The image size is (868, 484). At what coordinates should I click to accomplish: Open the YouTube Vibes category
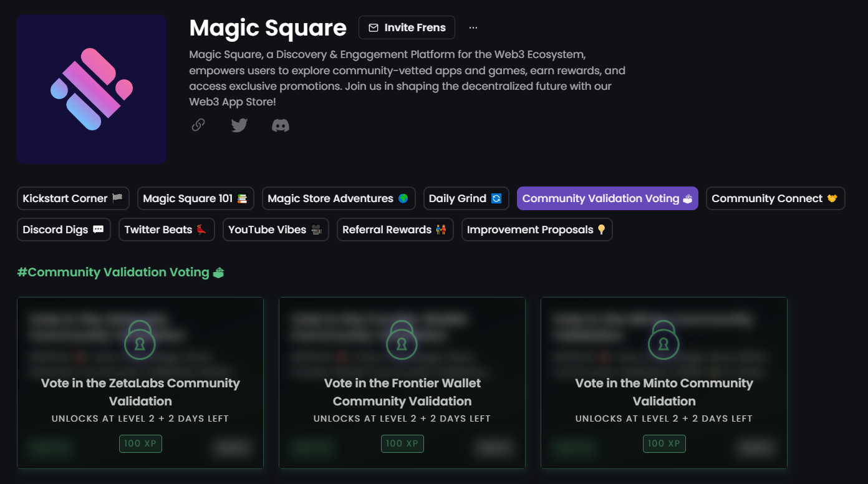[276, 230]
